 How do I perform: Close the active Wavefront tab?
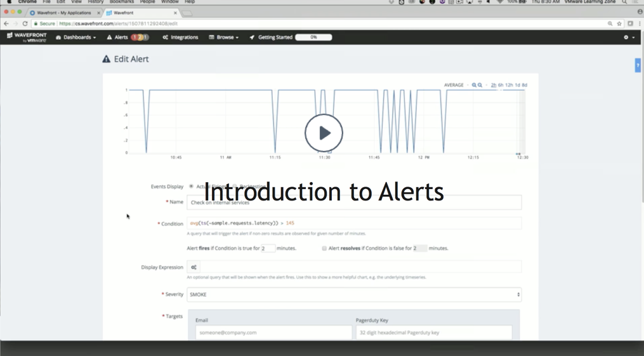[x=175, y=13]
